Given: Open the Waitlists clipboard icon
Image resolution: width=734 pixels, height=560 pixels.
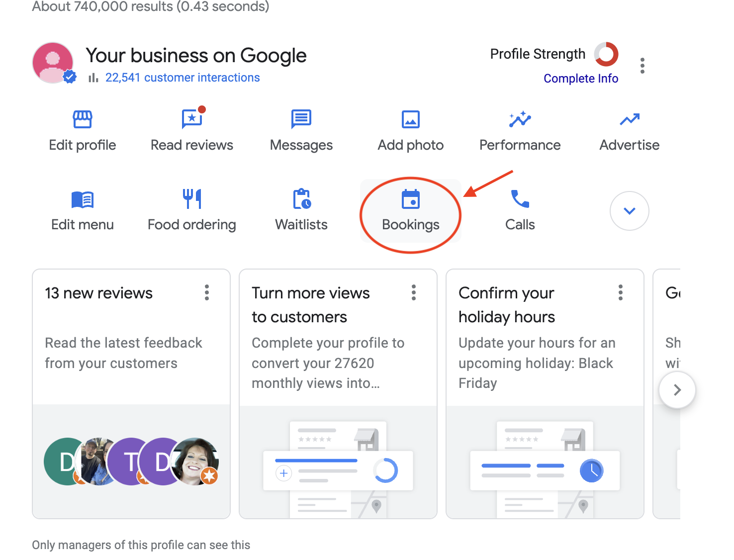Looking at the screenshot, I should [x=302, y=198].
